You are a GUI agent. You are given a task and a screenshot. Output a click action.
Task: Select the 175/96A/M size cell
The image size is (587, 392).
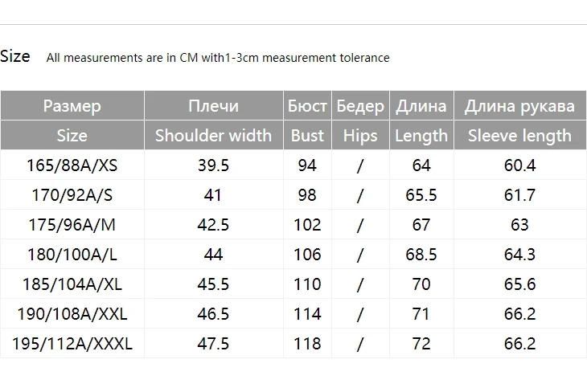tap(72, 225)
